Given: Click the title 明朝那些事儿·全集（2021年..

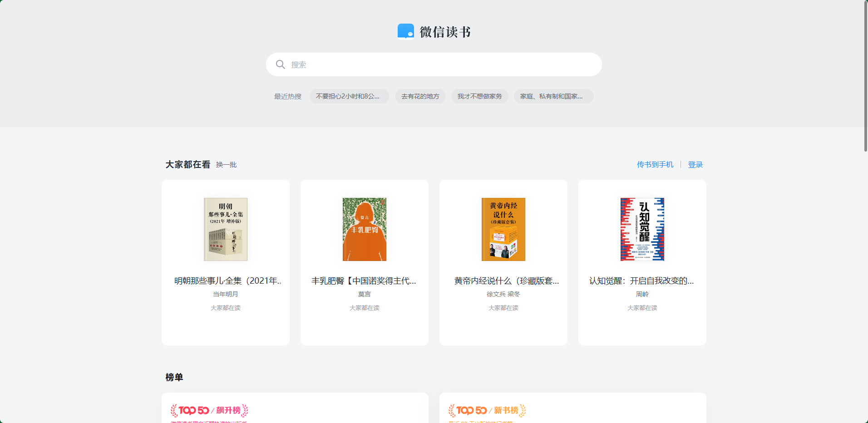Looking at the screenshot, I should [x=227, y=281].
